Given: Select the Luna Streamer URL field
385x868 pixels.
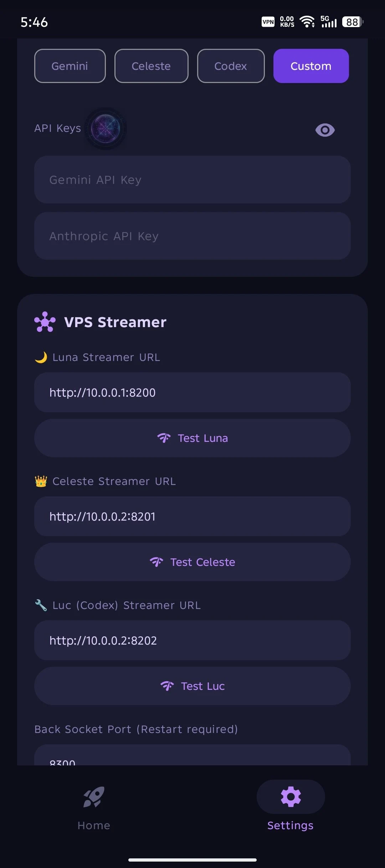Looking at the screenshot, I should click(192, 392).
